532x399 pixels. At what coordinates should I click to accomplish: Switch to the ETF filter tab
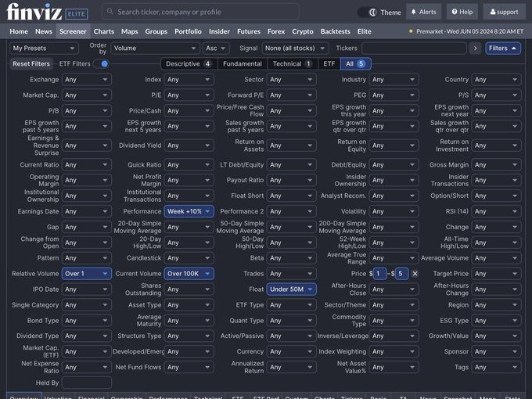pos(329,64)
